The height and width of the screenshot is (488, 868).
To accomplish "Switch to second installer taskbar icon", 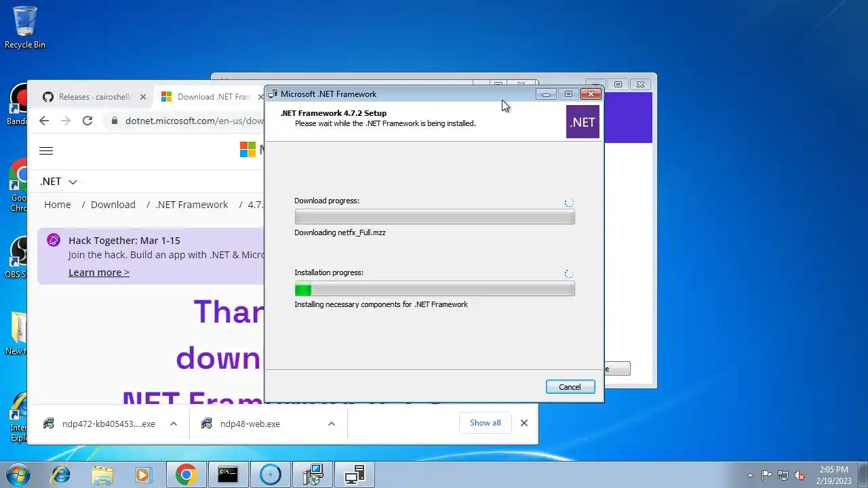I will (x=354, y=474).
